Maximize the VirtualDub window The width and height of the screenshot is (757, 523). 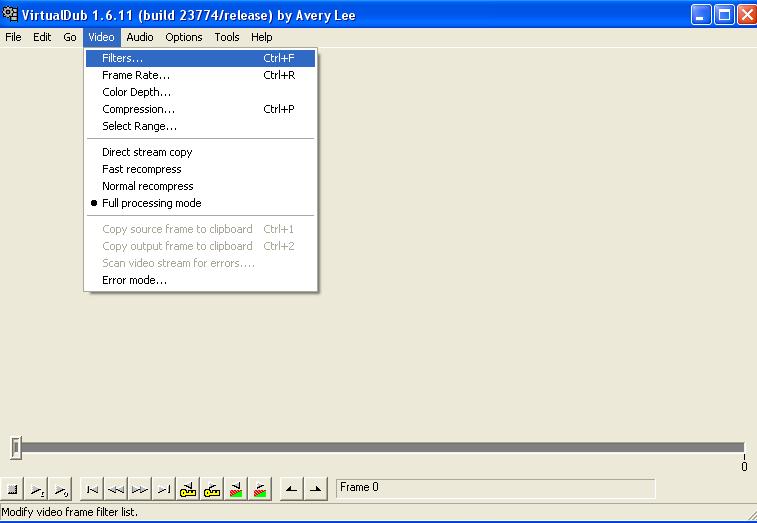724,14
